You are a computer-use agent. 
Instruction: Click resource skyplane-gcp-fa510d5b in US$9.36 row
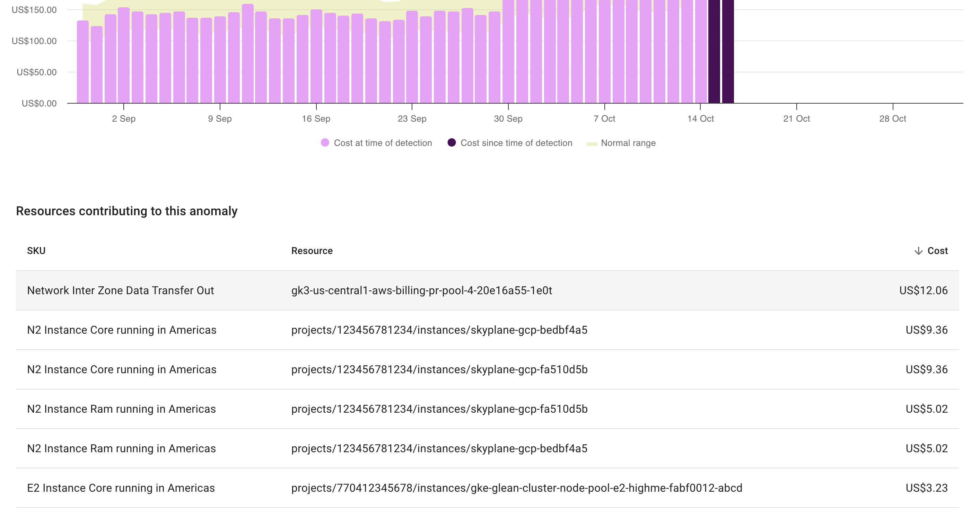[x=439, y=369]
